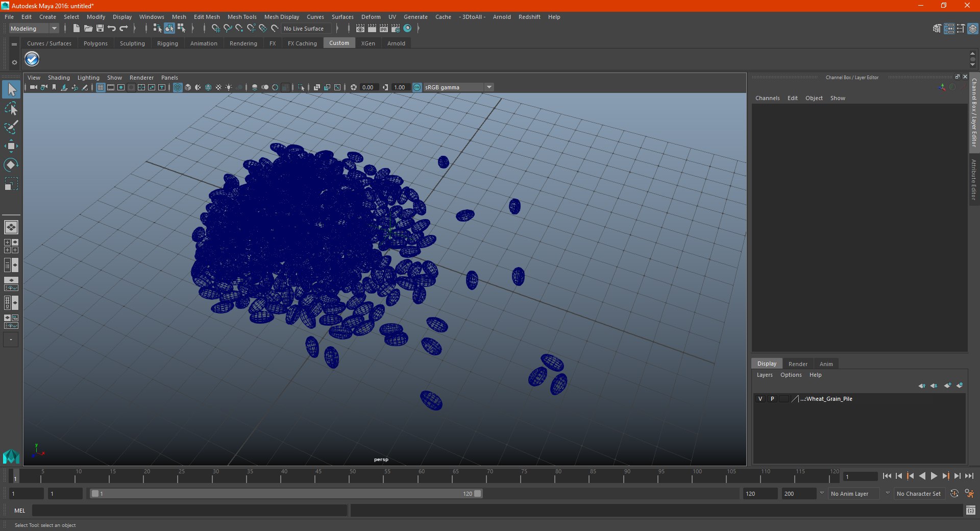The width and height of the screenshot is (980, 531).
Task: Activate the Rotate tool
Action: (x=11, y=164)
